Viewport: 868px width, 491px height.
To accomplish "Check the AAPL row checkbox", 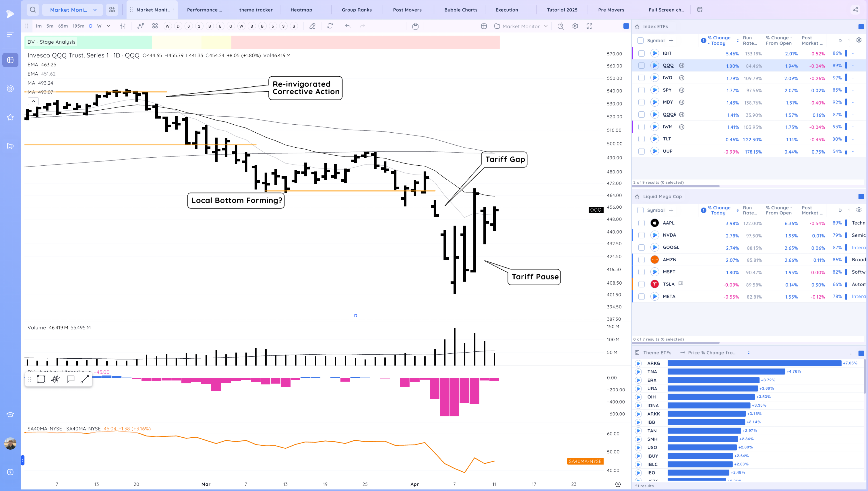I will pos(641,223).
